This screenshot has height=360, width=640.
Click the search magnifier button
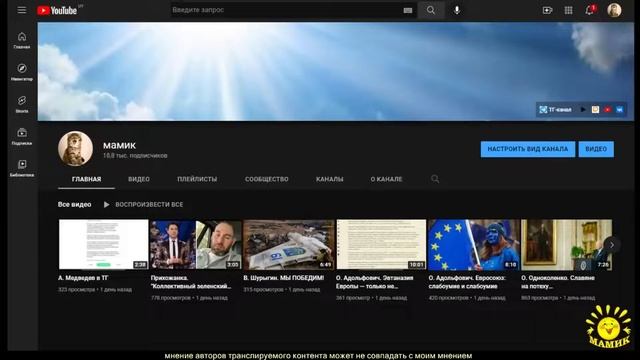(431, 10)
